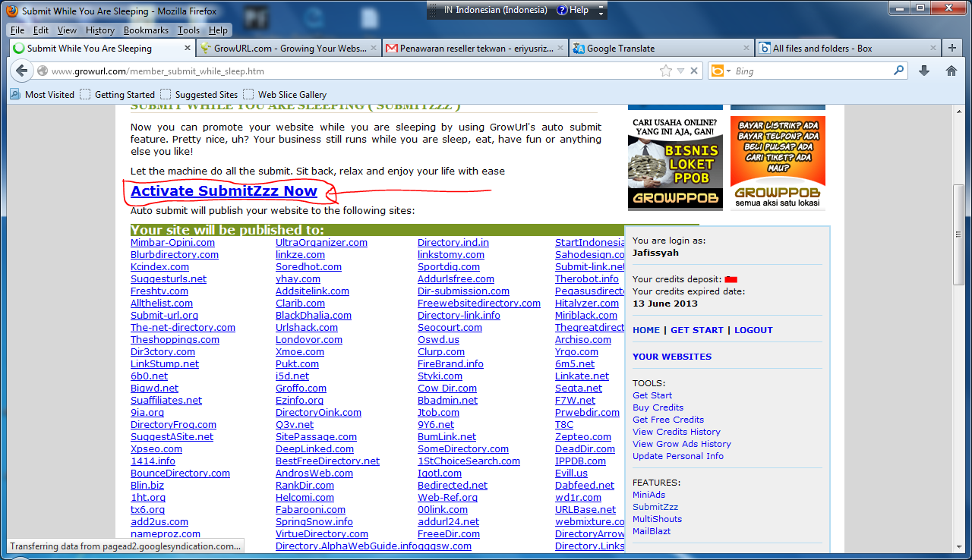The width and height of the screenshot is (972, 560).
Task: Click the LOGOUT link
Action: [753, 330]
